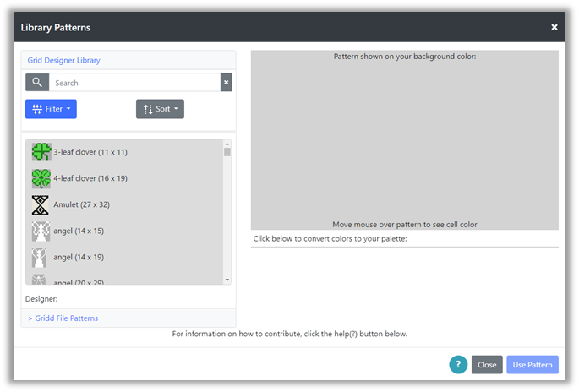Focus the Search text field
The width and height of the screenshot is (579, 392).
coord(135,83)
